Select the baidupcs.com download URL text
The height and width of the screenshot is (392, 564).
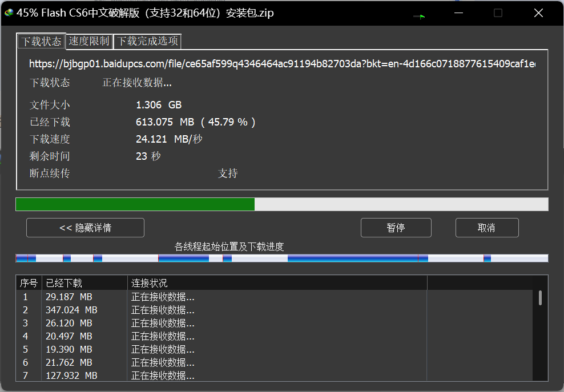[282, 64]
